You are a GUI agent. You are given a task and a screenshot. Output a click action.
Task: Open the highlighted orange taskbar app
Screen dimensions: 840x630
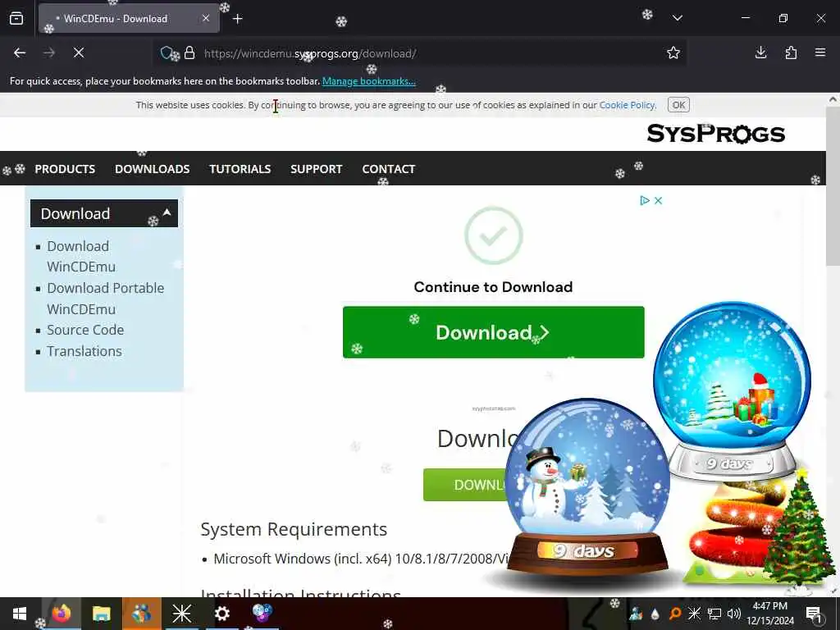(x=141, y=614)
